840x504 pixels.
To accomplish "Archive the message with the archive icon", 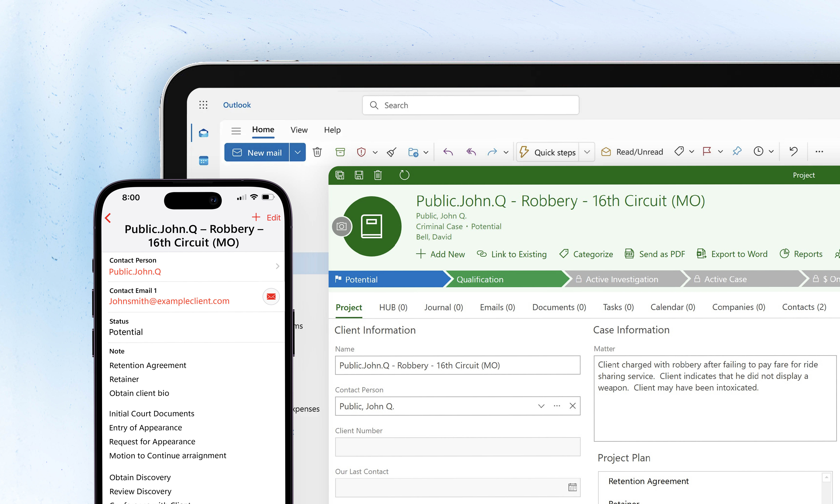I will pos(340,152).
